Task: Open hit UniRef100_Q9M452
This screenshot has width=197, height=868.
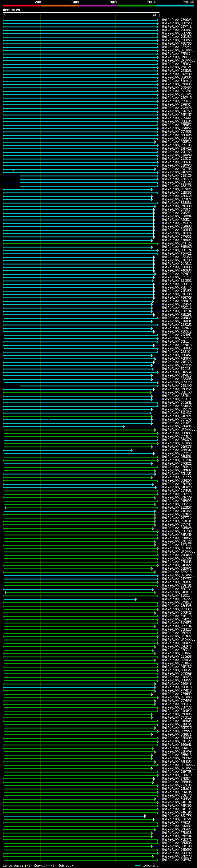Action: point(177,30)
